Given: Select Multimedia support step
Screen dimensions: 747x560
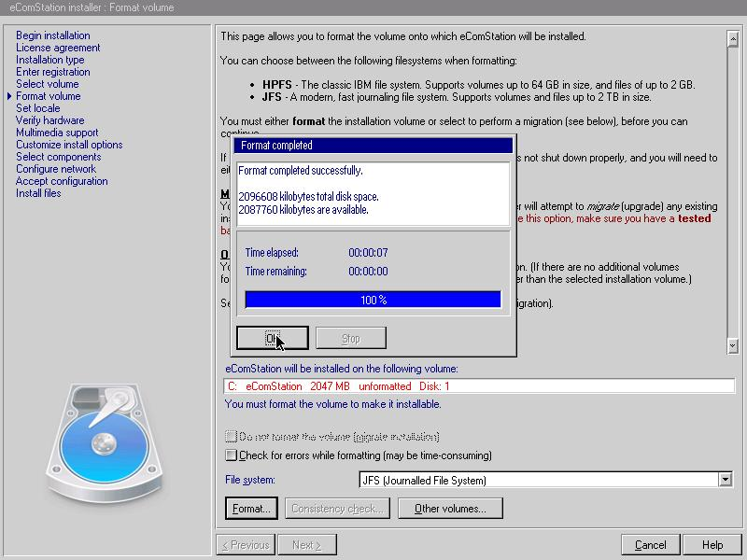Looking at the screenshot, I should 57,133.
